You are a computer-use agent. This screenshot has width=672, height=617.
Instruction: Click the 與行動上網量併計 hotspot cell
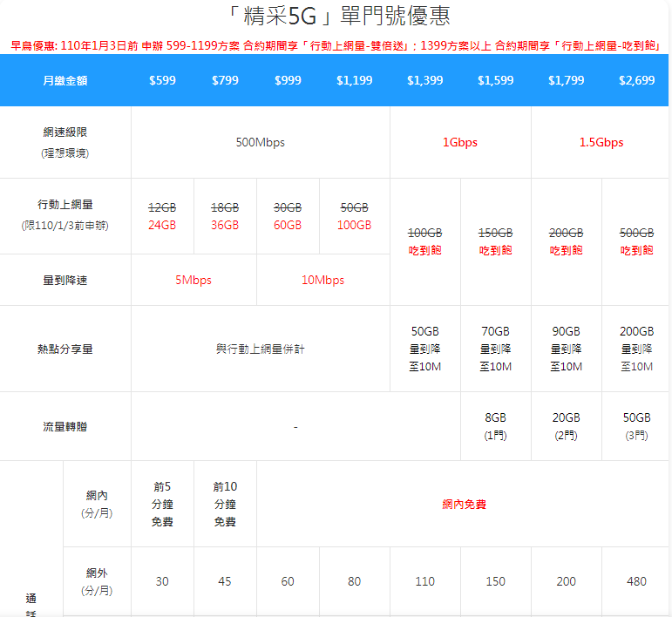(260, 349)
